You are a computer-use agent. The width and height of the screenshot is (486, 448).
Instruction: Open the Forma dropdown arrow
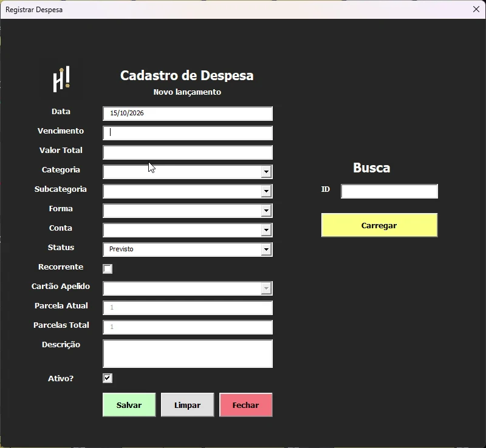pos(266,211)
